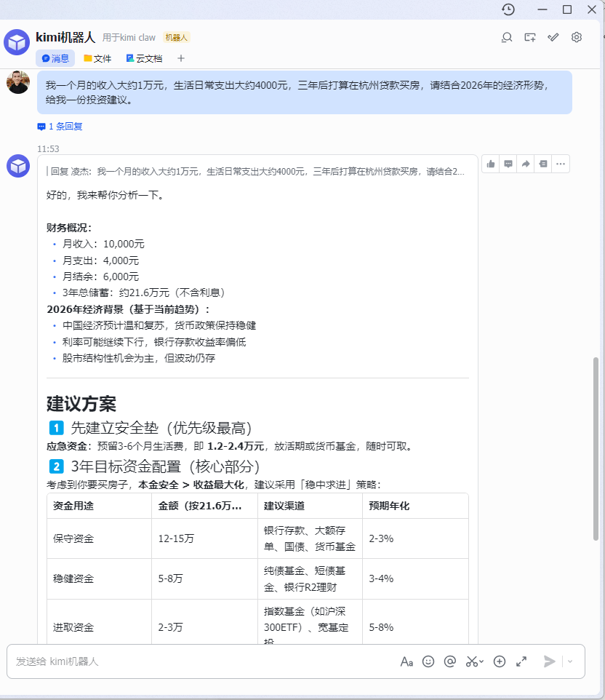Viewport: 605px width, 700px height.
Task: Open chat settings gear icon
Action: click(577, 38)
